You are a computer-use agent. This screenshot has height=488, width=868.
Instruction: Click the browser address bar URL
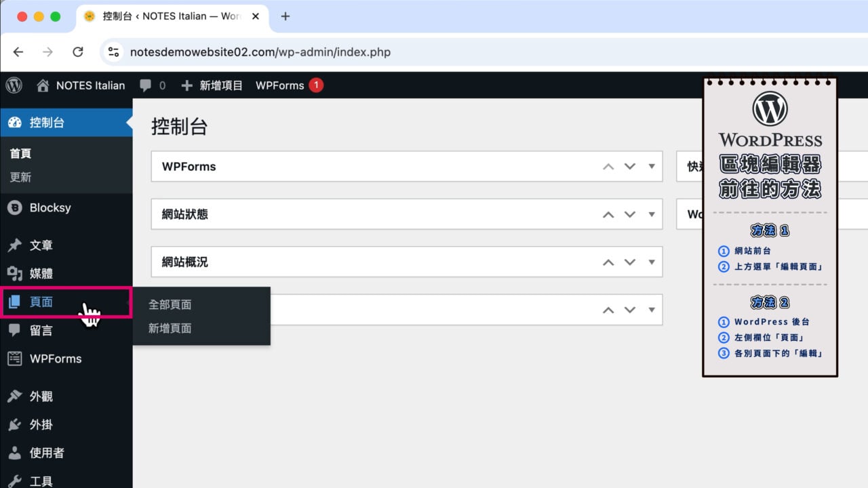pyautogui.click(x=260, y=52)
